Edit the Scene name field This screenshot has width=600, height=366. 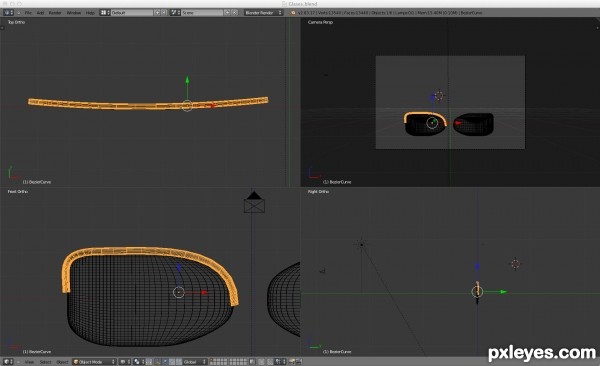tap(202, 13)
